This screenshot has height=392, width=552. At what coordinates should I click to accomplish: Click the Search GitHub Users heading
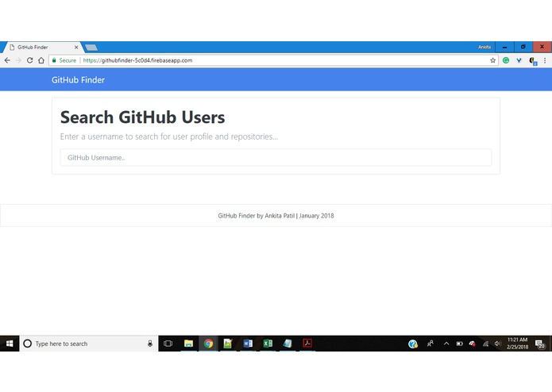pyautogui.click(x=143, y=117)
